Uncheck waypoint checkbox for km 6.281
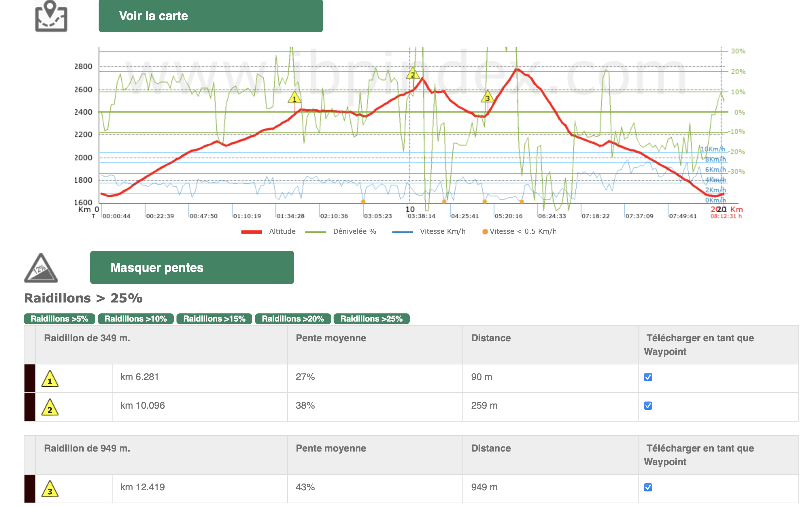This screenshot has height=507, width=812. pyautogui.click(x=648, y=377)
